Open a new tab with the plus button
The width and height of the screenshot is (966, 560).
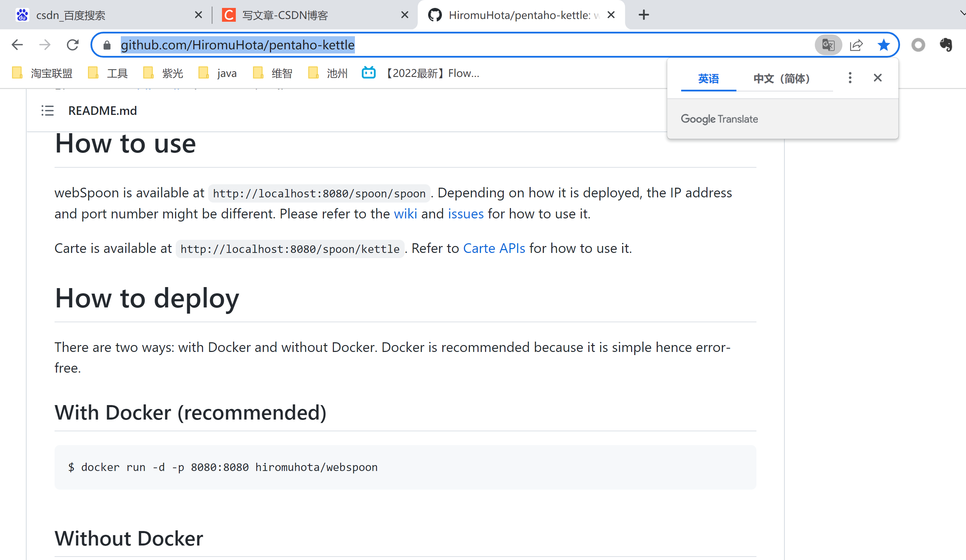click(x=644, y=15)
